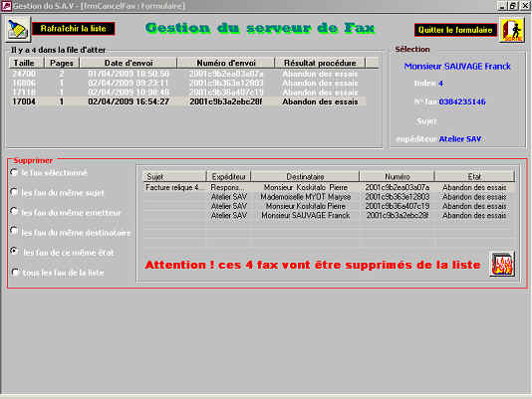Select first fax row of size 74700
532x399 pixels.
point(188,74)
